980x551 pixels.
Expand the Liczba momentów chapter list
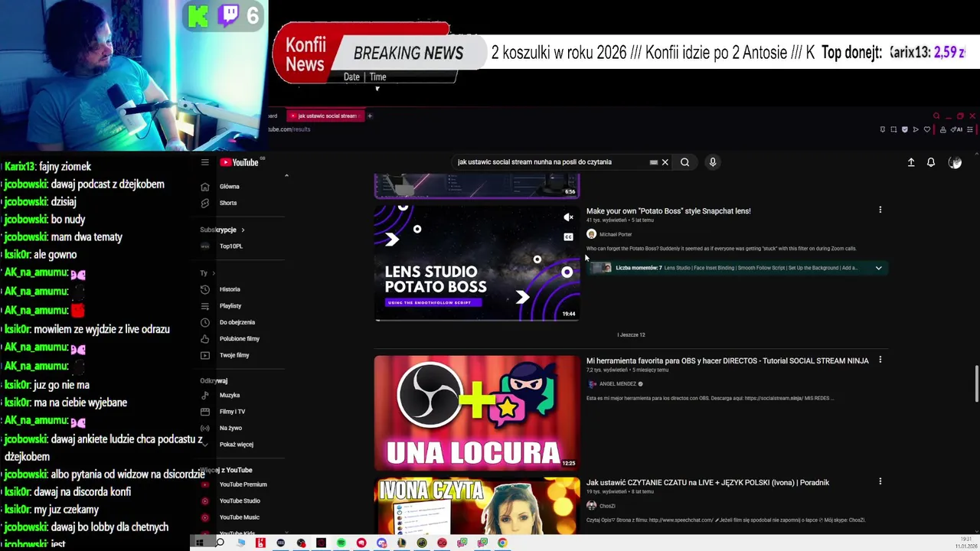(878, 268)
